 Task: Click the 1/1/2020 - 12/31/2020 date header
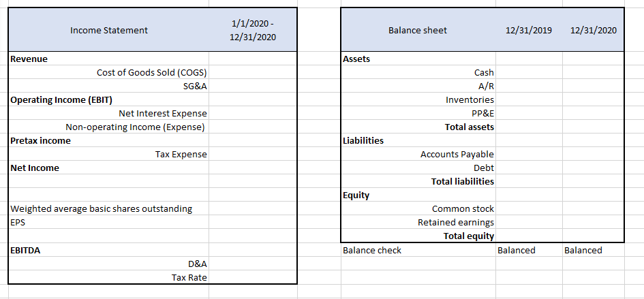pos(253,30)
